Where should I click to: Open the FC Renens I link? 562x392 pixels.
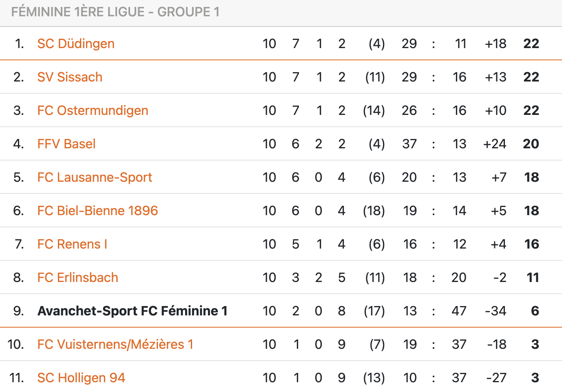pos(72,244)
